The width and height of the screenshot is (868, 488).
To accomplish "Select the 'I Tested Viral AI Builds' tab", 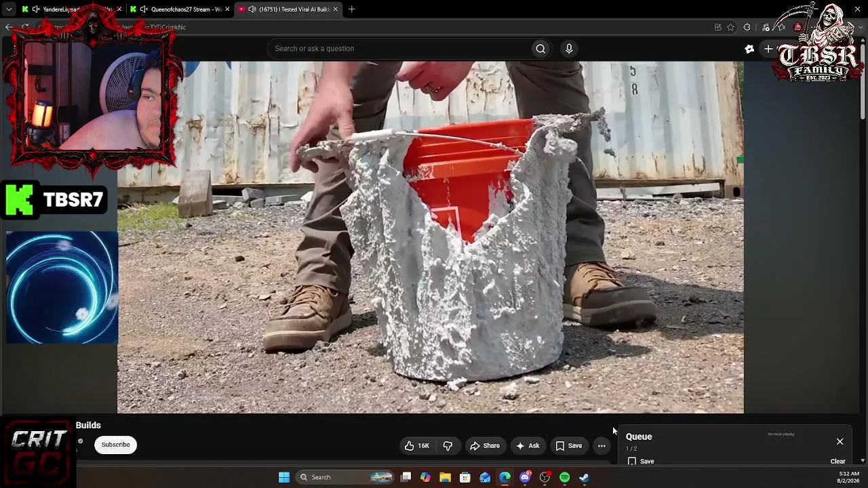I will coord(289,9).
